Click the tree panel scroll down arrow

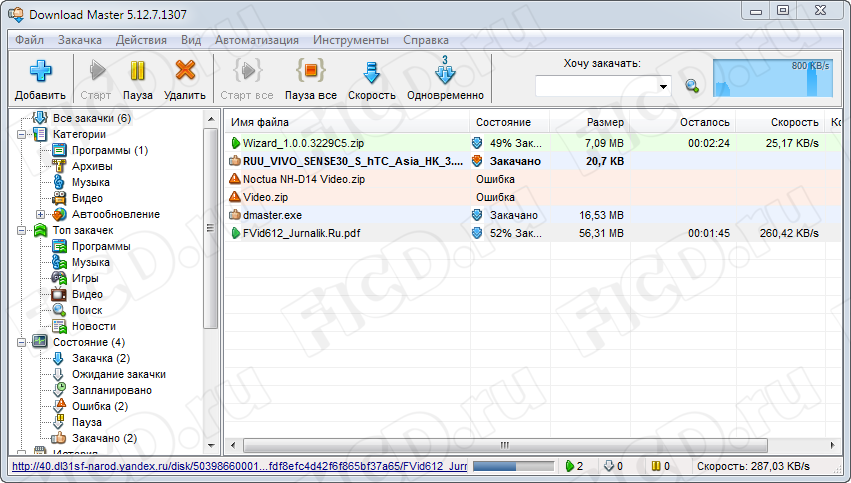tap(211, 446)
